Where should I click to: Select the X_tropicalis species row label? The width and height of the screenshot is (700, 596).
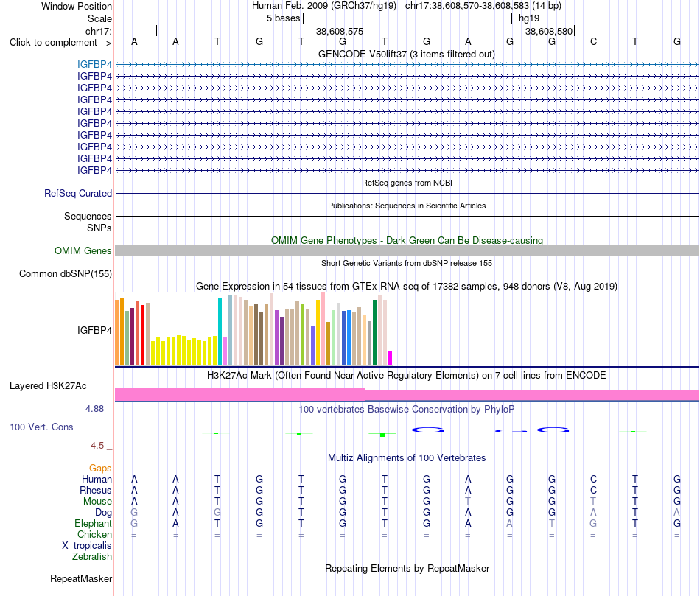pos(87,546)
